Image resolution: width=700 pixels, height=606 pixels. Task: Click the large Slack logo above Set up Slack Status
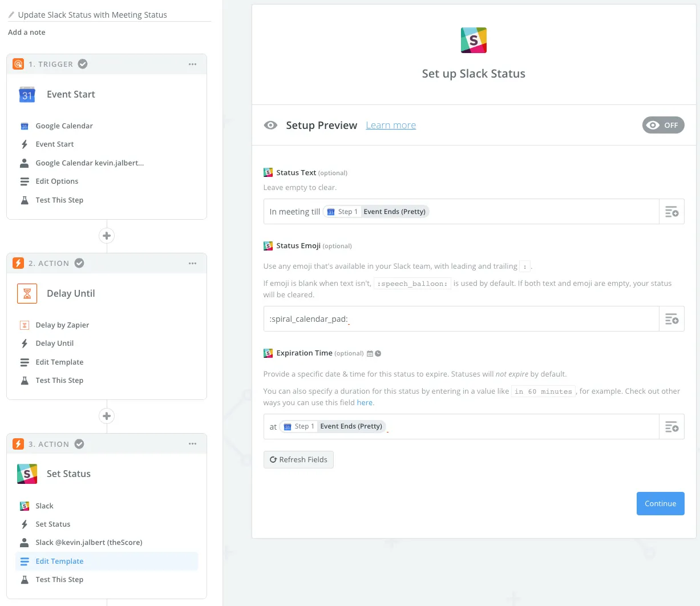coord(474,41)
